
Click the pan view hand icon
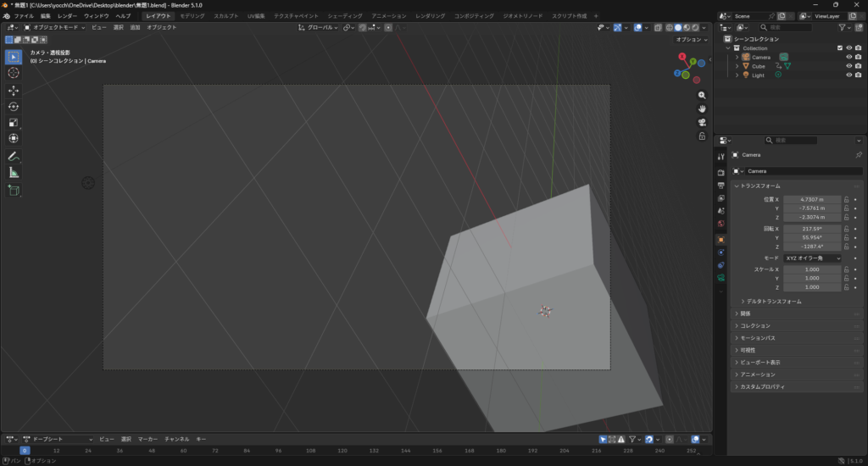[x=702, y=108]
